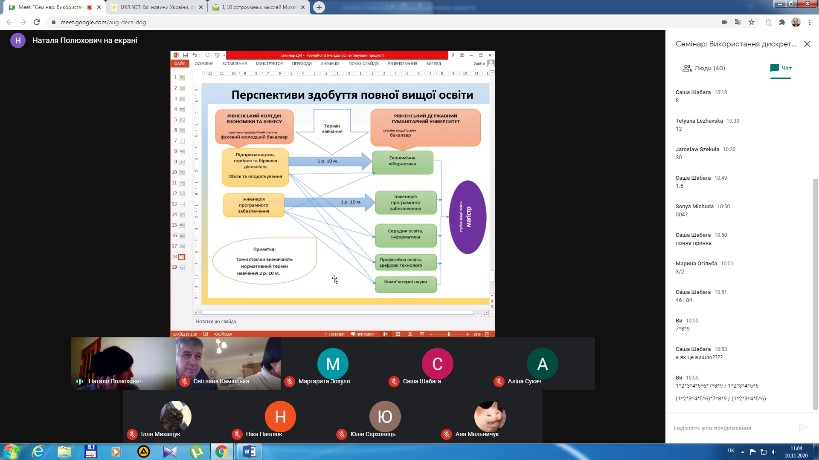Open File Explorer folder on taskbar

[x=64, y=451]
